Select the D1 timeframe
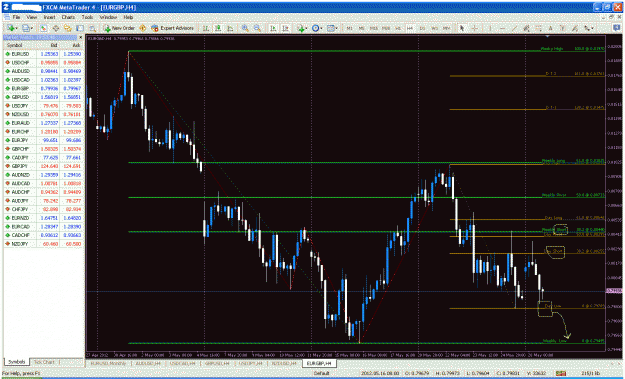625x379 pixels. click(x=423, y=28)
